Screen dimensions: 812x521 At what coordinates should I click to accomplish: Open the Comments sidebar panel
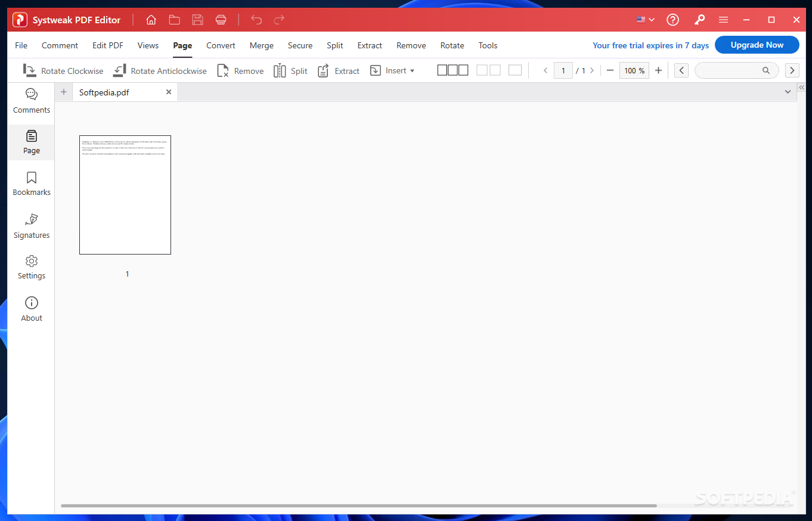click(x=32, y=101)
